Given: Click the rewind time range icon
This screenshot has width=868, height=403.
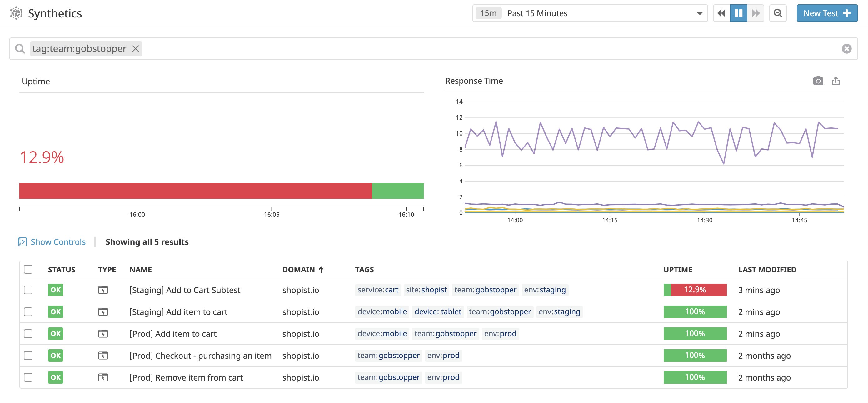Looking at the screenshot, I should (x=721, y=13).
